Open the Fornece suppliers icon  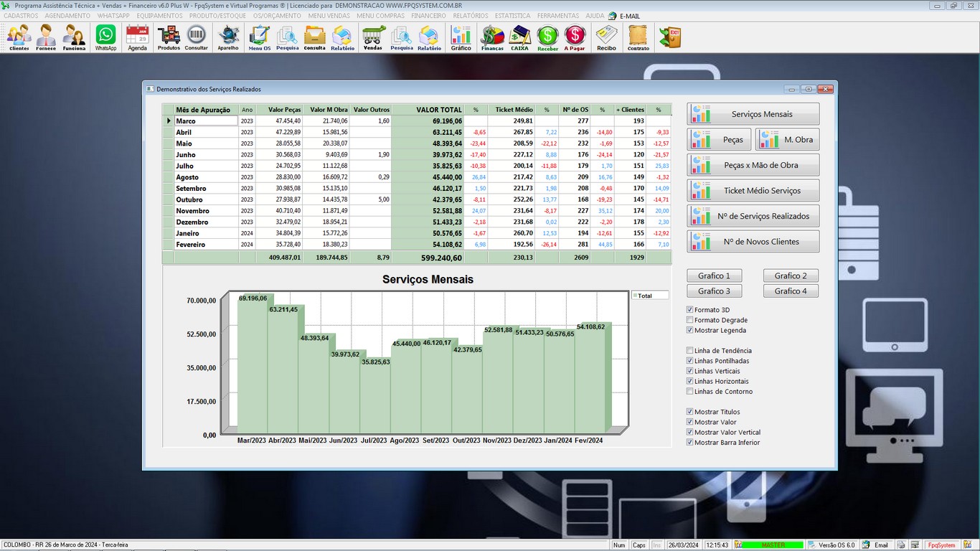point(46,37)
